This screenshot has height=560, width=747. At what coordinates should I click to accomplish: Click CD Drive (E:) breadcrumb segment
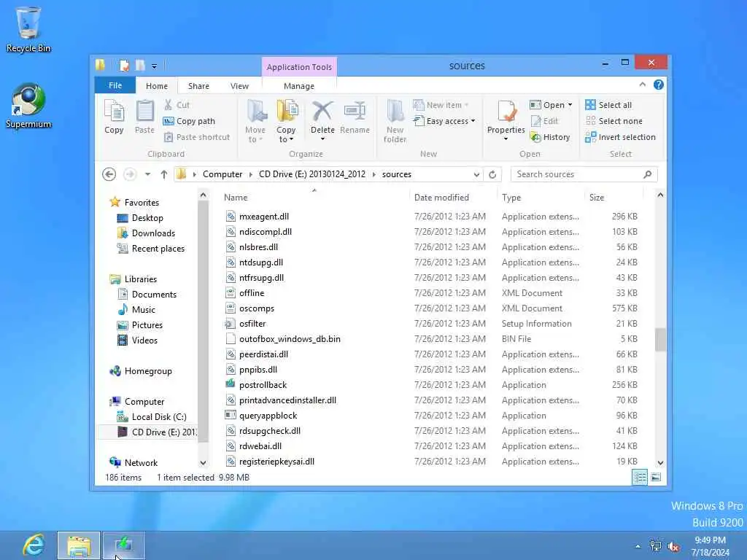coord(312,174)
